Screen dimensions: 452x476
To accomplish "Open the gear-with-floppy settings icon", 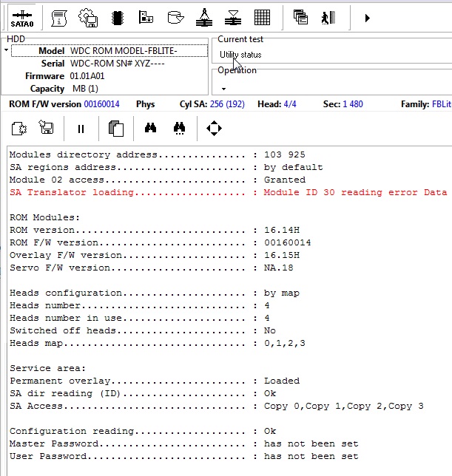I will 88,18.
